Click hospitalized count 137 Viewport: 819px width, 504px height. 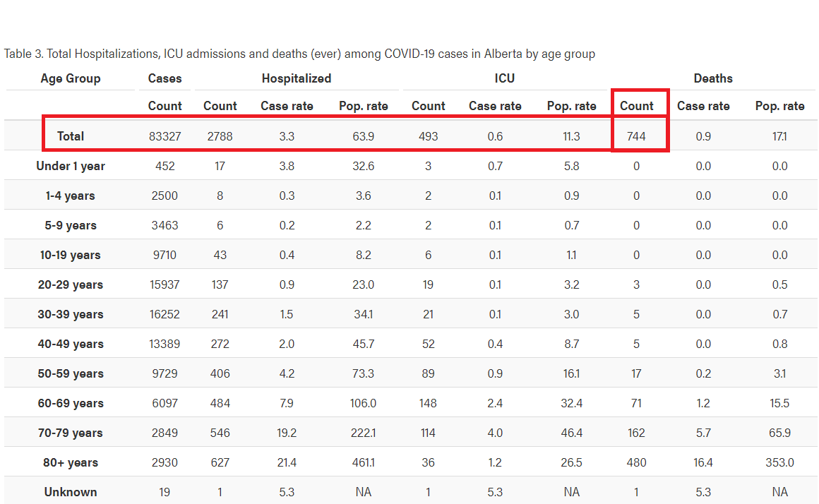click(220, 285)
